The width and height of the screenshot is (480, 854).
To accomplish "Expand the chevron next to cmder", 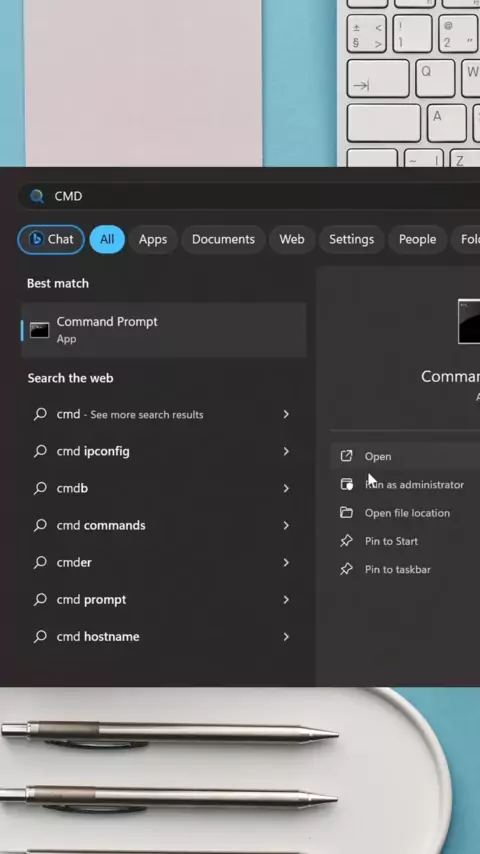I will coord(286,563).
